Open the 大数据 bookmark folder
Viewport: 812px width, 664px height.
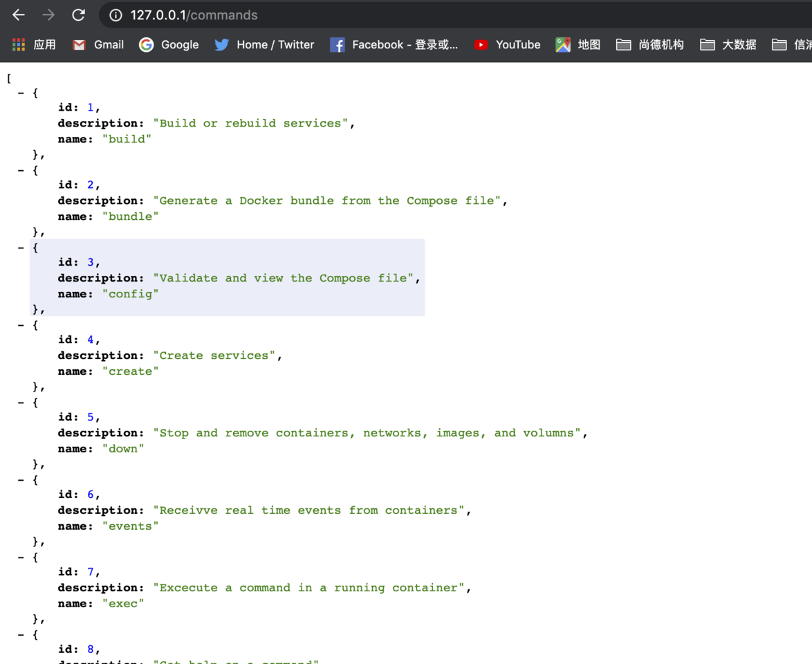728,44
